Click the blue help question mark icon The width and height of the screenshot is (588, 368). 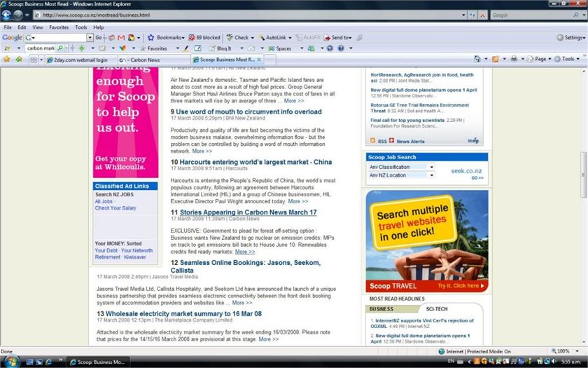tap(341, 48)
